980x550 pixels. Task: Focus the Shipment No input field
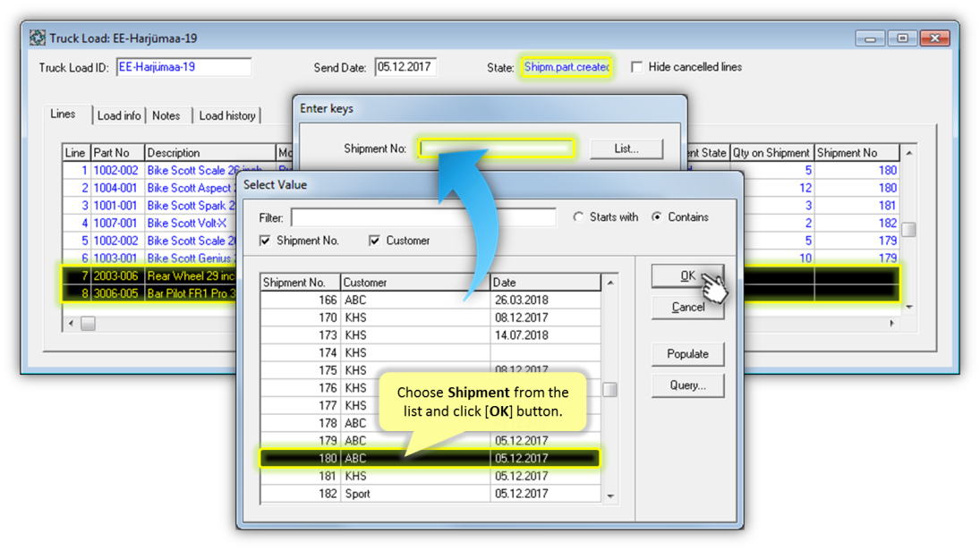(496, 148)
